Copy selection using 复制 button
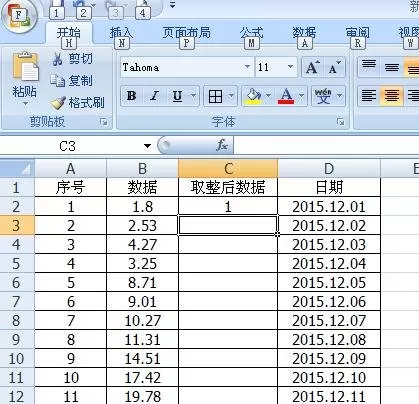Image resolution: width=419 pixels, height=404 pixels. [71, 81]
